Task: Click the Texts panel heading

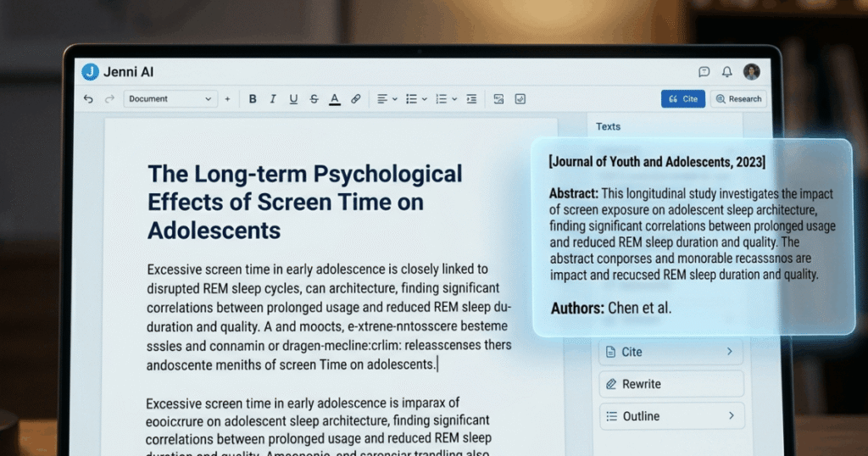Action: coord(608,127)
